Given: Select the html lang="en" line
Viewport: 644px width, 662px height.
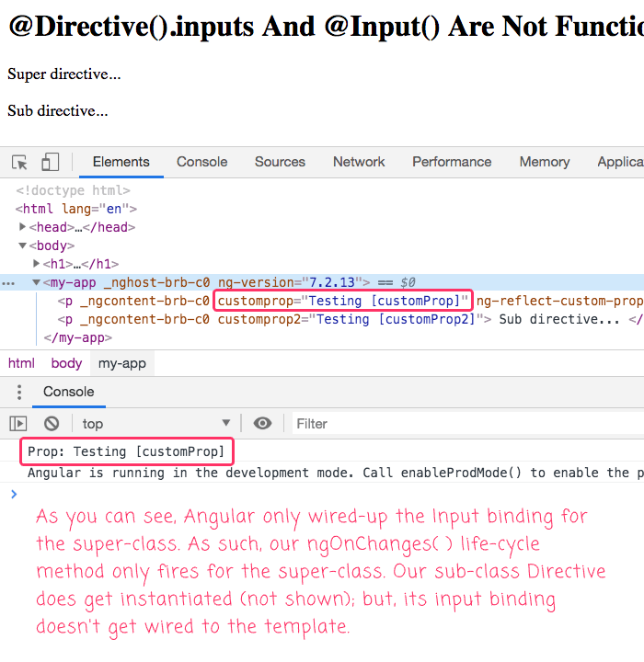Looking at the screenshot, I should coord(76,209).
